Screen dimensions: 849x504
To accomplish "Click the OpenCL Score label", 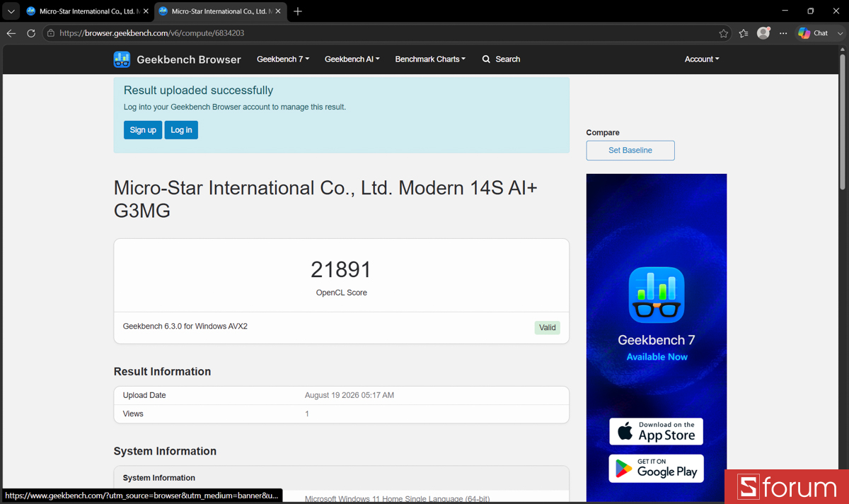I will 342,293.
